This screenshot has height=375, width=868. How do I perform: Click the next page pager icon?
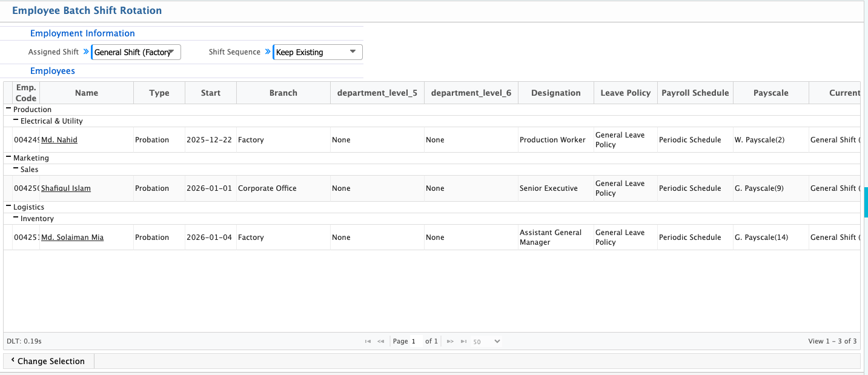(x=450, y=342)
